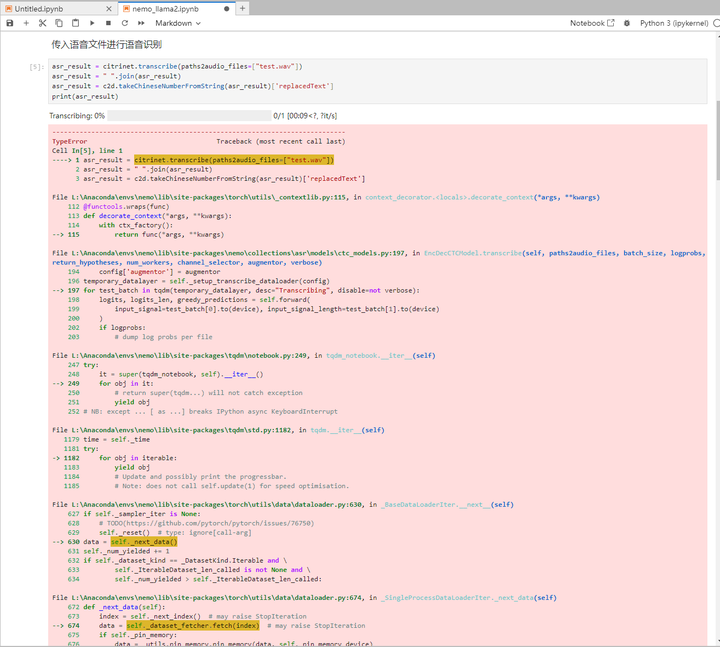This screenshot has width=720, height=647.
Task: Click the tqdm\std.py:1182 file path line
Action: coord(218,430)
